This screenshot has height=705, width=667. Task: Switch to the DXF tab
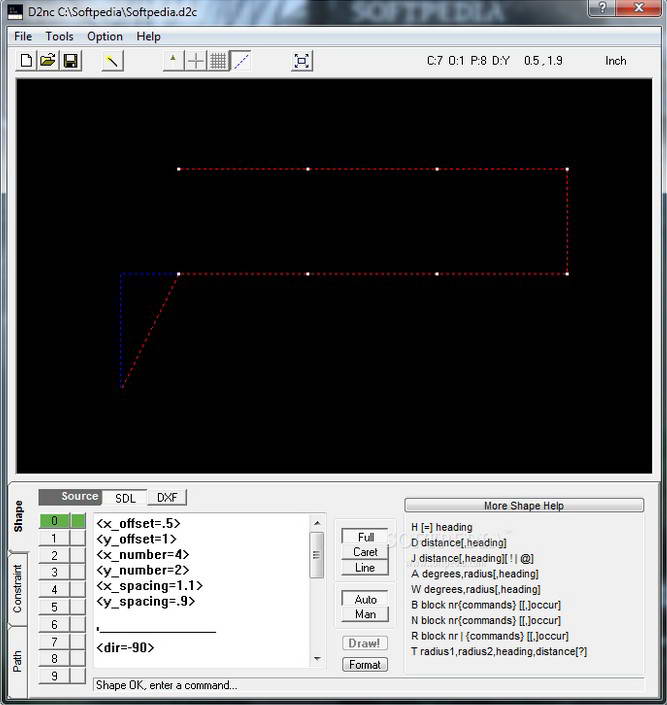pyautogui.click(x=167, y=498)
